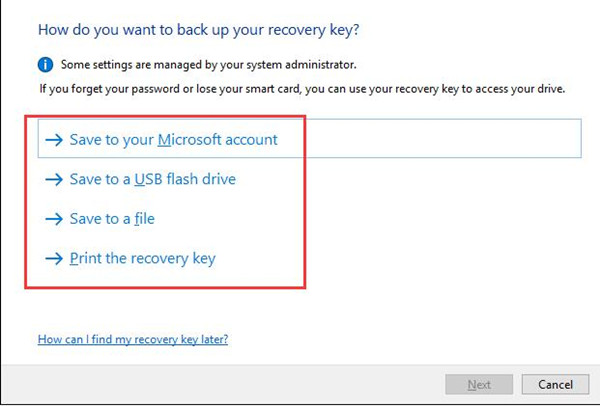Select Print the recovery key option text
The width and height of the screenshot is (600, 406).
[142, 259]
